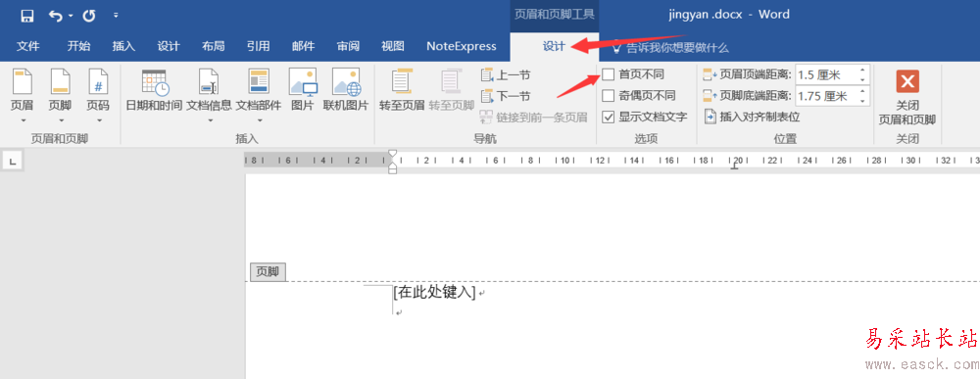The image size is (980, 379).
Task: Click the 文档部件 icon
Action: tap(258, 82)
